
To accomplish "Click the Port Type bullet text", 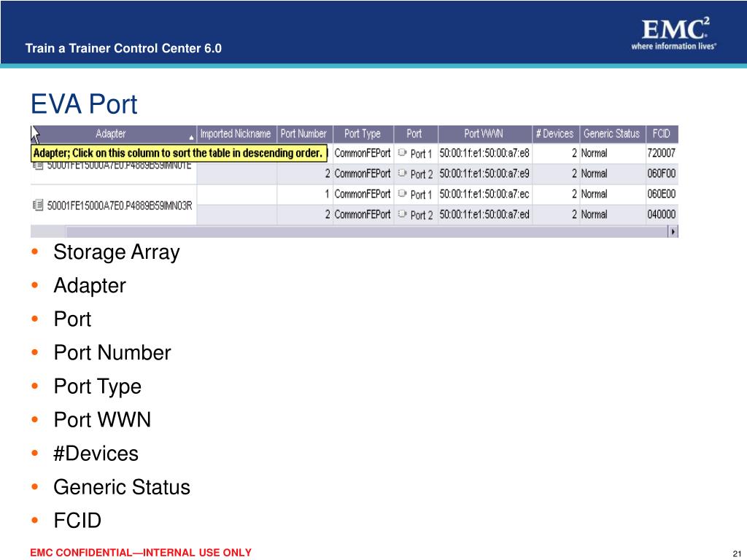I will click(x=98, y=387).
